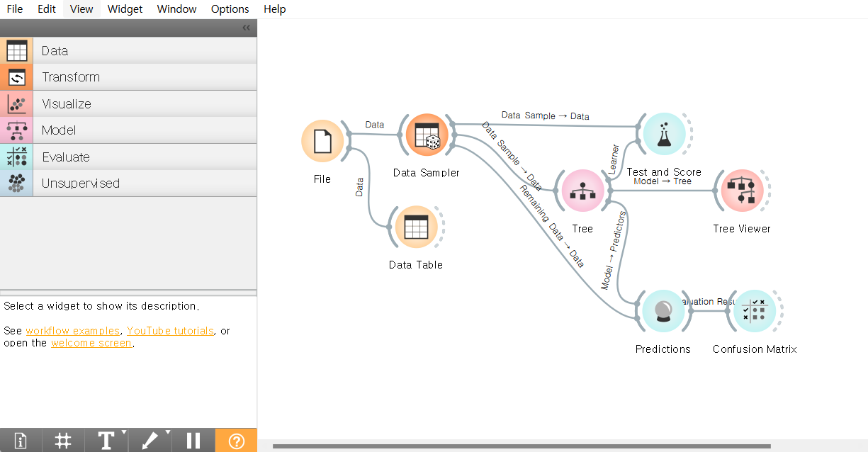Select the Test and Score widget

(664, 134)
